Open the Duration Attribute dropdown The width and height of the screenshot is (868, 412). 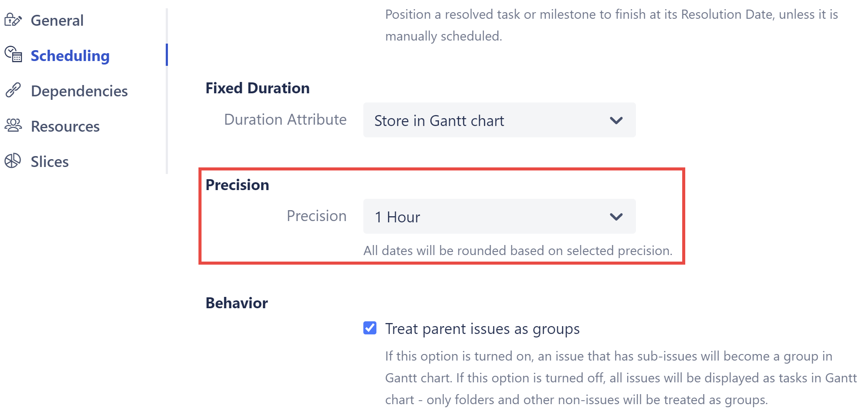[x=499, y=120]
